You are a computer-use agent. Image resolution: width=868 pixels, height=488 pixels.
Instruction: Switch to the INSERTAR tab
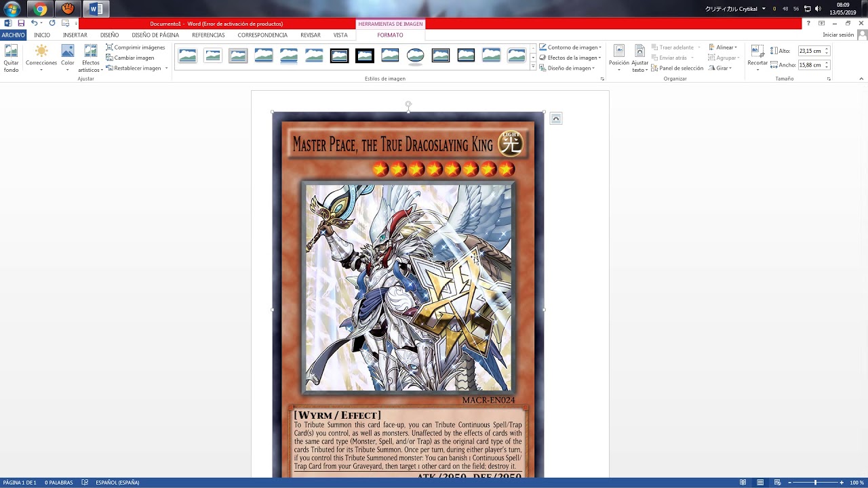tap(75, 35)
